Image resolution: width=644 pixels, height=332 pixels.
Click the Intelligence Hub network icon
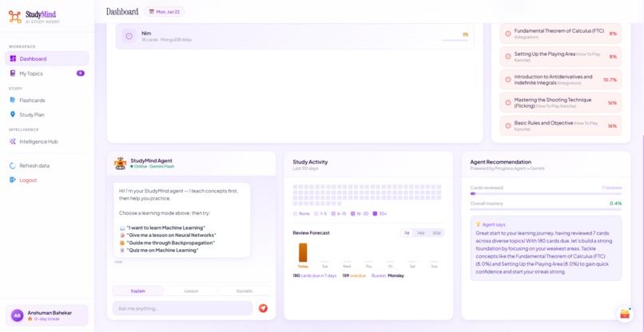[x=13, y=141]
